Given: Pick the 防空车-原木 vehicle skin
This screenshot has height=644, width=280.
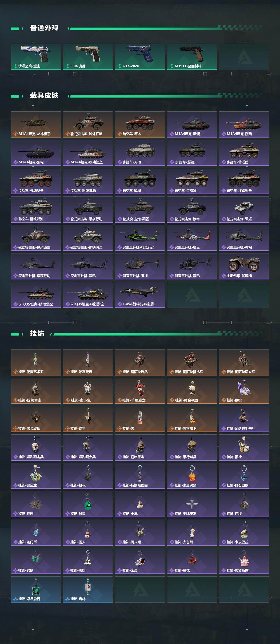Looking at the screenshot, I should point(140,124).
